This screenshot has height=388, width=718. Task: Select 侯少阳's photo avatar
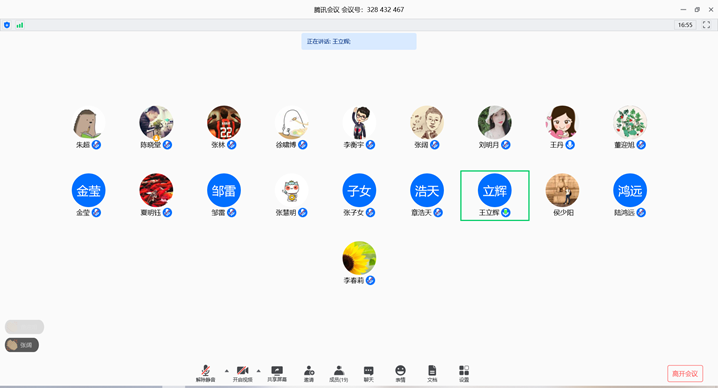[562, 190]
